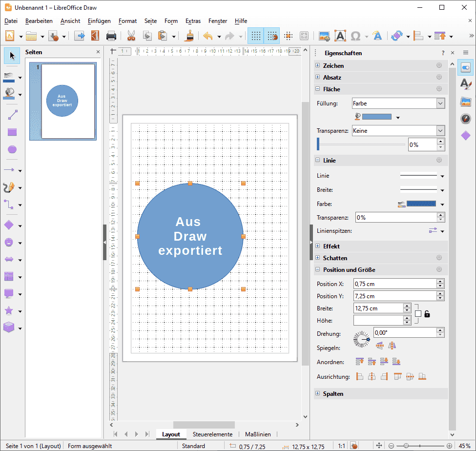Open the Styles sidebar deck
This screenshot has height=451, width=476.
click(466, 84)
